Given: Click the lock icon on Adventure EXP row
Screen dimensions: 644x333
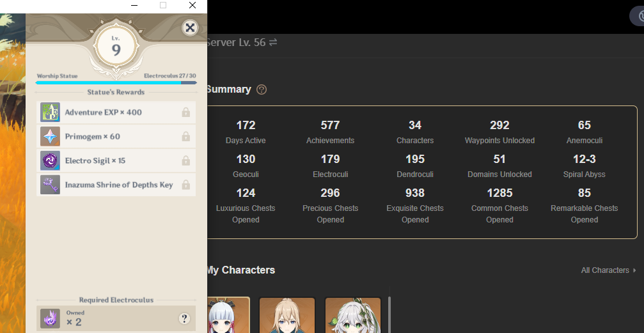Looking at the screenshot, I should [x=185, y=112].
